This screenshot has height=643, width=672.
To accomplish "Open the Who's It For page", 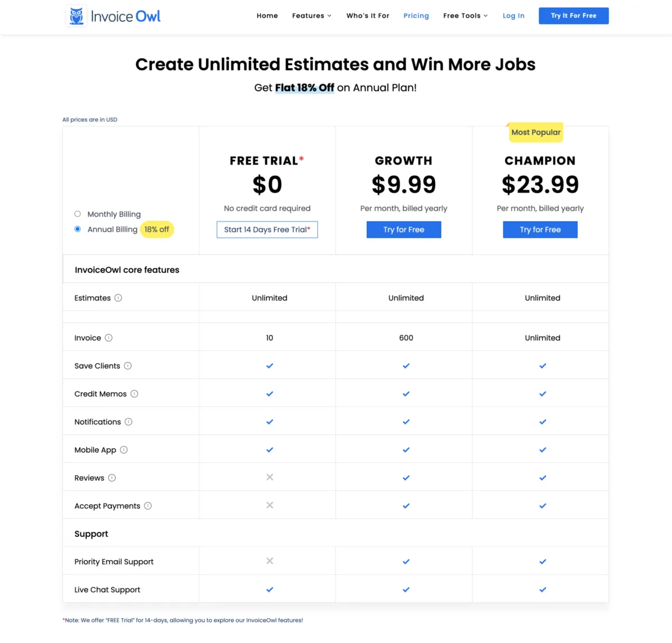I will click(x=368, y=16).
